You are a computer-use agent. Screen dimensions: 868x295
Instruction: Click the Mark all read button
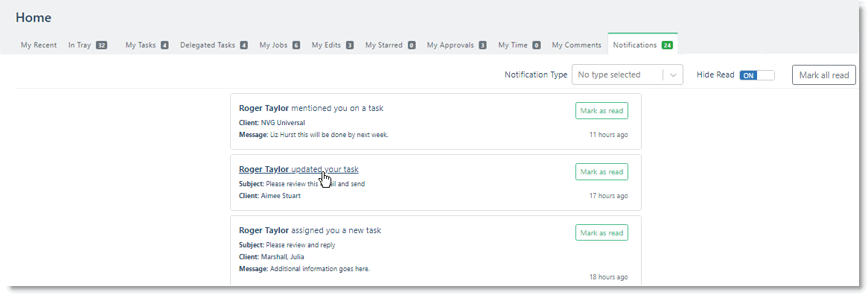pos(824,75)
